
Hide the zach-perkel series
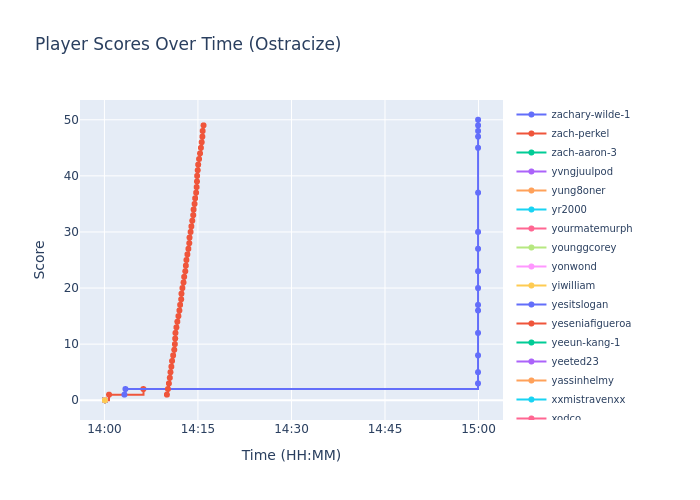click(579, 134)
